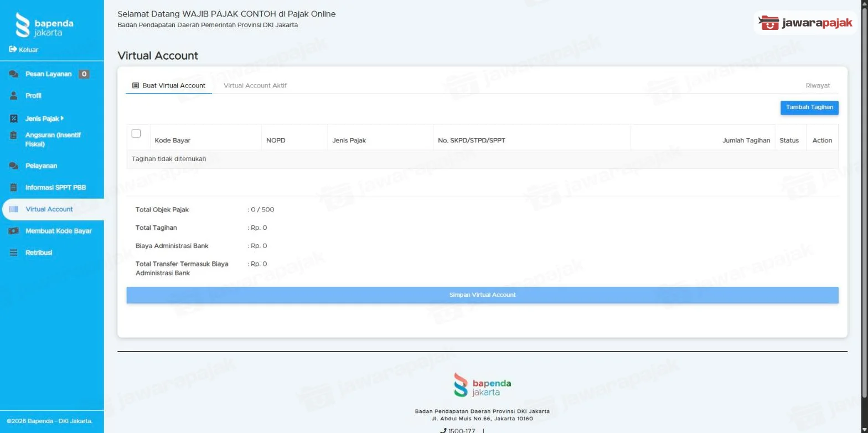868x433 pixels.
Task: Click the 'Tagihan tidak ditemukan' table row
Action: (x=482, y=159)
